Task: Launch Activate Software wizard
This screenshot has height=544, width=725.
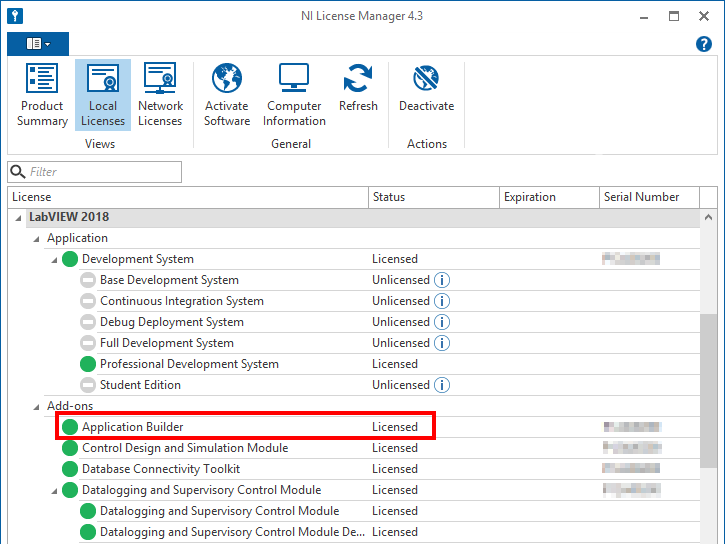Action: (227, 95)
